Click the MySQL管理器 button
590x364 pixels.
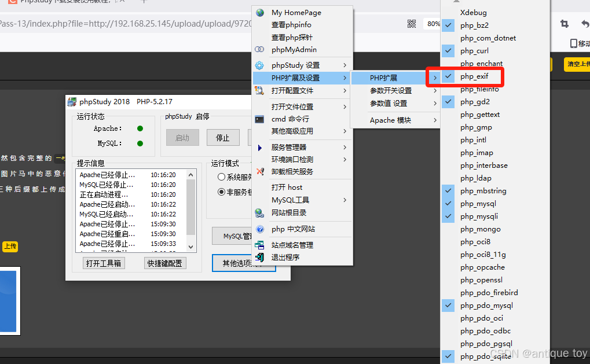coord(232,236)
